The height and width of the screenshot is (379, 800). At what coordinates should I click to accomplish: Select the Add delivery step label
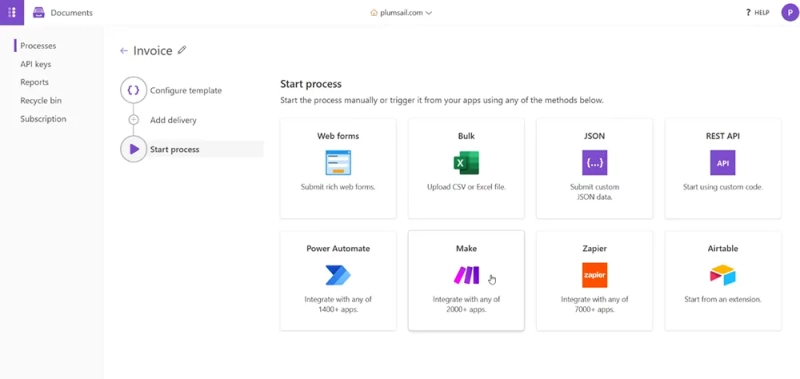[173, 120]
